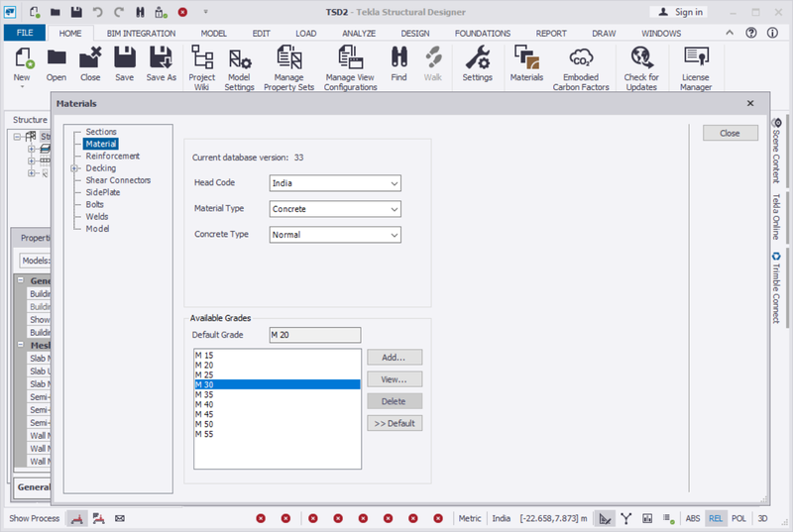Click the Undo arrow in quick access toolbar

point(97,12)
